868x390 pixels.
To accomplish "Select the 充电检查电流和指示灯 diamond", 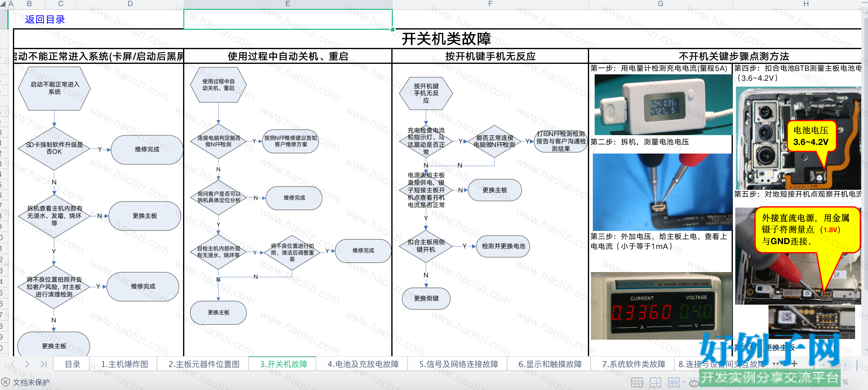I will tap(426, 141).
